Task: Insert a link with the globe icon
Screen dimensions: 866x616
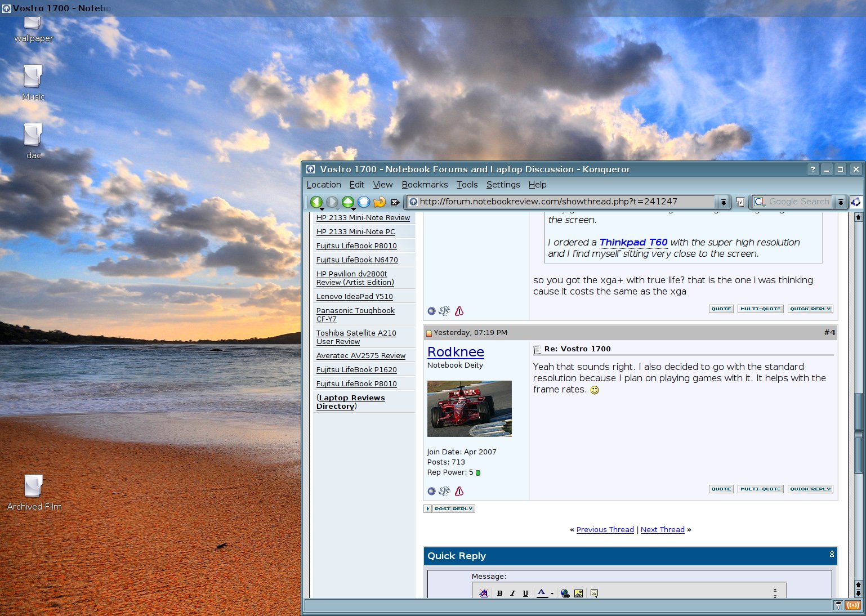Action: click(565, 593)
